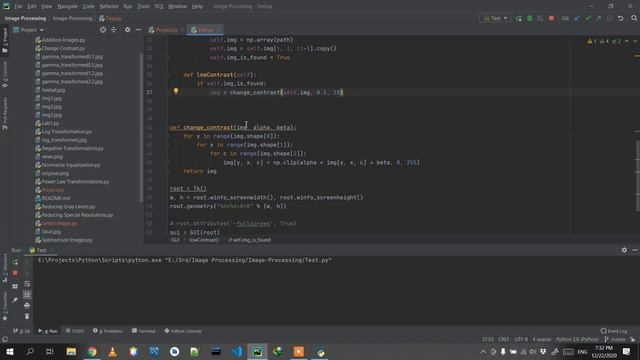The width and height of the screenshot is (640, 360).
Task: Open the Refactor menu
Action: 109,7
